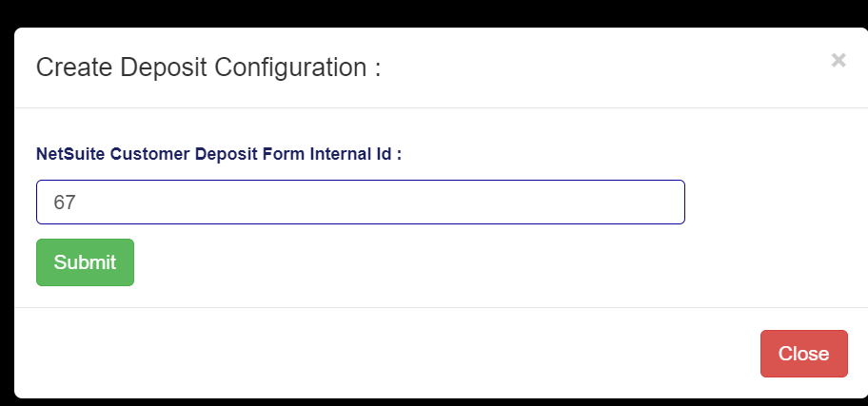The height and width of the screenshot is (406, 868).
Task: Dismiss the Create Deposit Configuration dialog via X
Action: point(838,61)
